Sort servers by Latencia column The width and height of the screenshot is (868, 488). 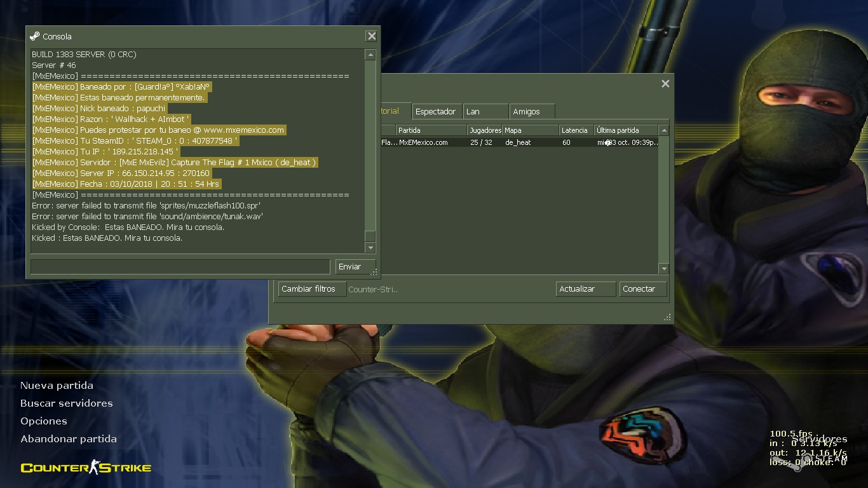576,130
